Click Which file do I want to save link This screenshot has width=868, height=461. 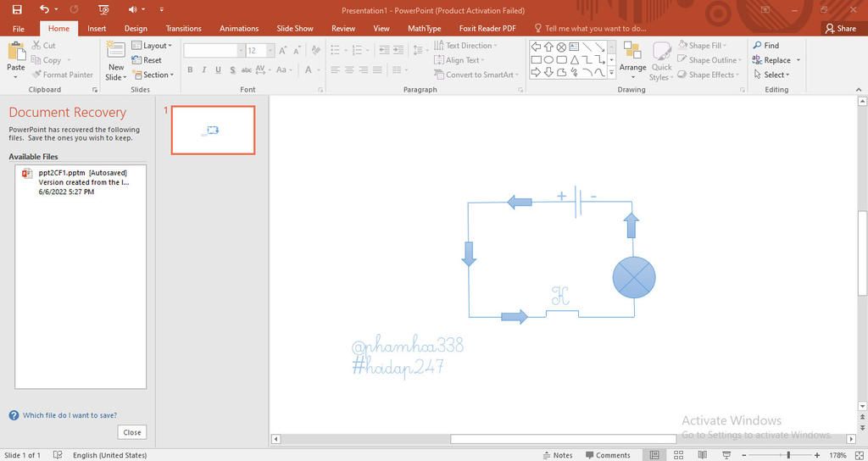tap(70, 415)
